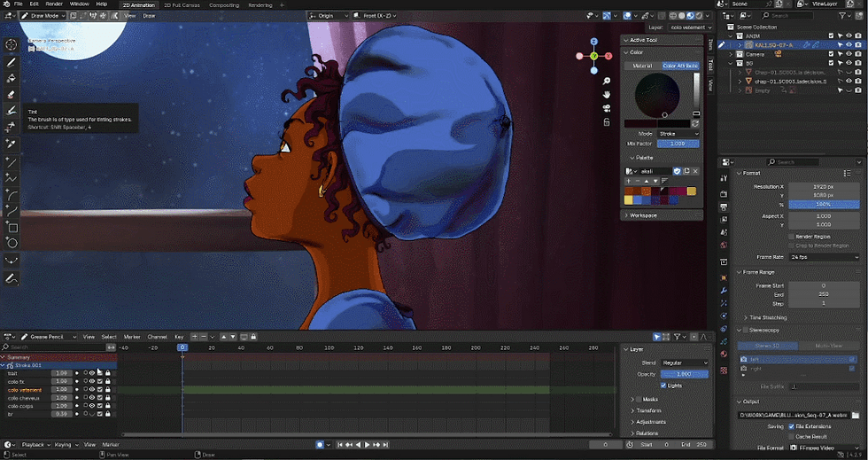Toggle the Lights checkbox in Layer panel
The height and width of the screenshot is (460, 868).
(664, 386)
